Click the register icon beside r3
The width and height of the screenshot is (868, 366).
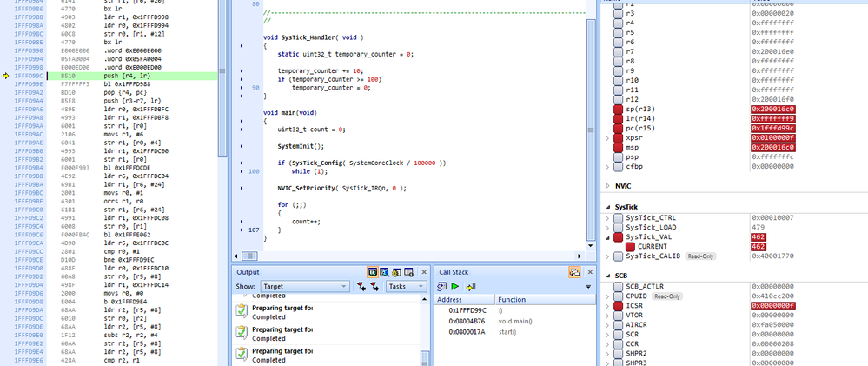619,13
